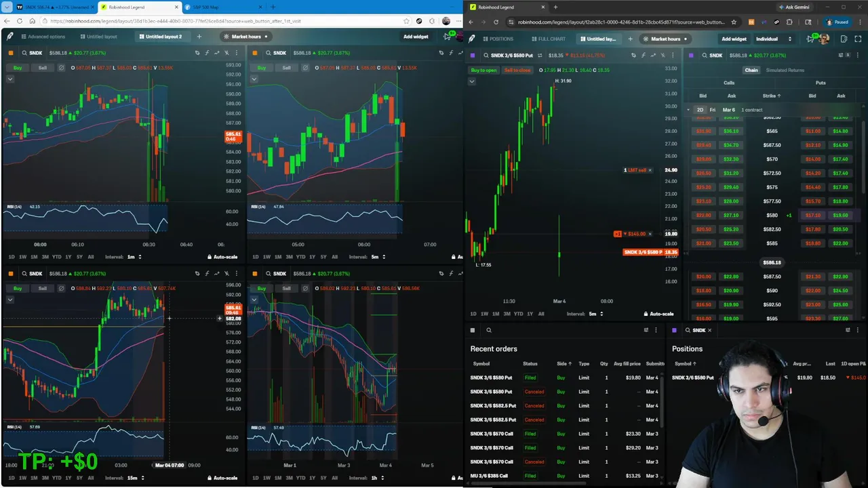868x488 pixels.
Task: Switch to Advanced options layout tab
Action: [43, 37]
